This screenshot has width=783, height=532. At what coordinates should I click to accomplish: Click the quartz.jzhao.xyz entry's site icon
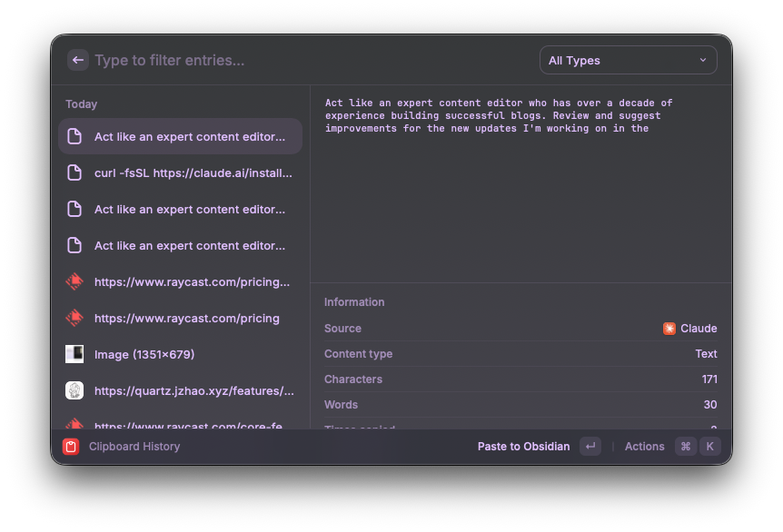click(74, 390)
